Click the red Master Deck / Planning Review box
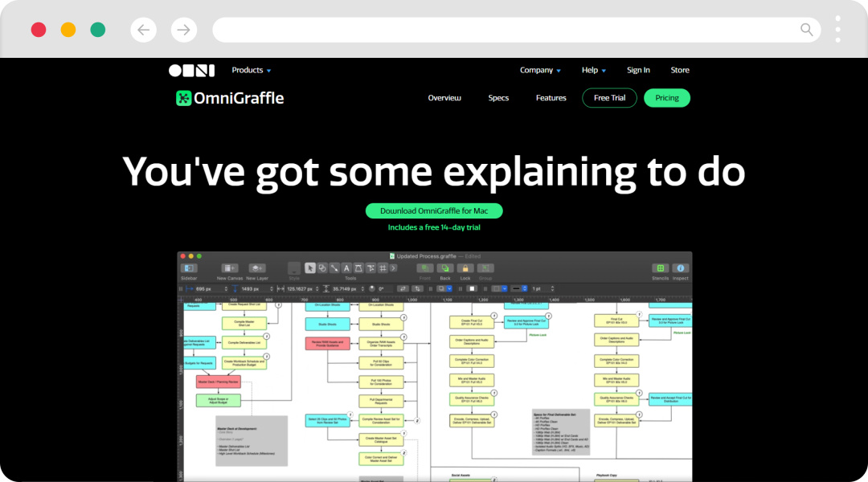 coord(218,382)
